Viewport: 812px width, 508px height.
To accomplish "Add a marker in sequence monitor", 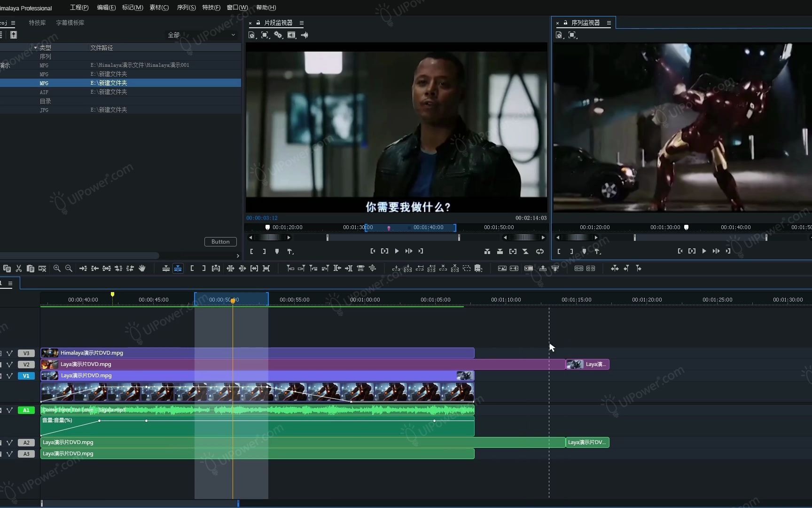I will [x=584, y=251].
